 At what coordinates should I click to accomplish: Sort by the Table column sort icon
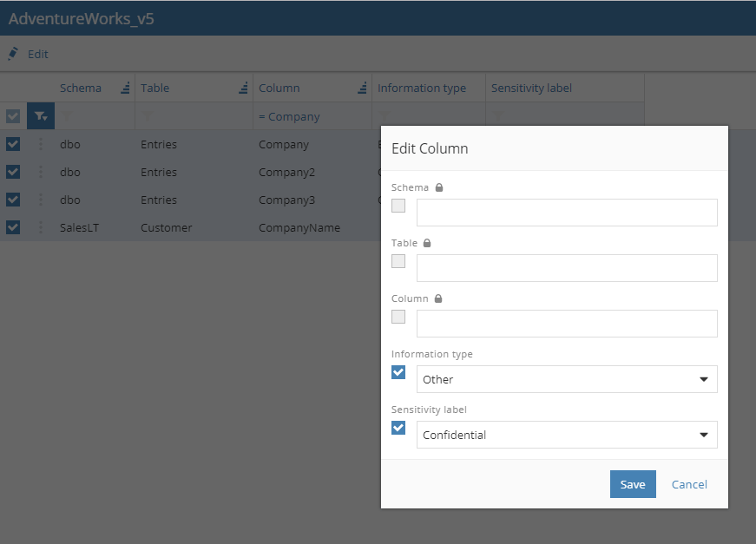[x=244, y=88]
